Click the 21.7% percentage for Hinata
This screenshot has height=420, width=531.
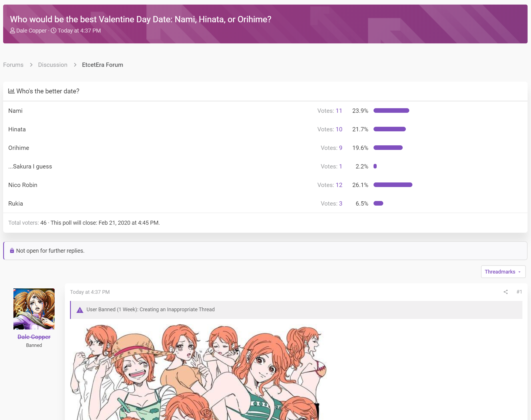pyautogui.click(x=360, y=129)
